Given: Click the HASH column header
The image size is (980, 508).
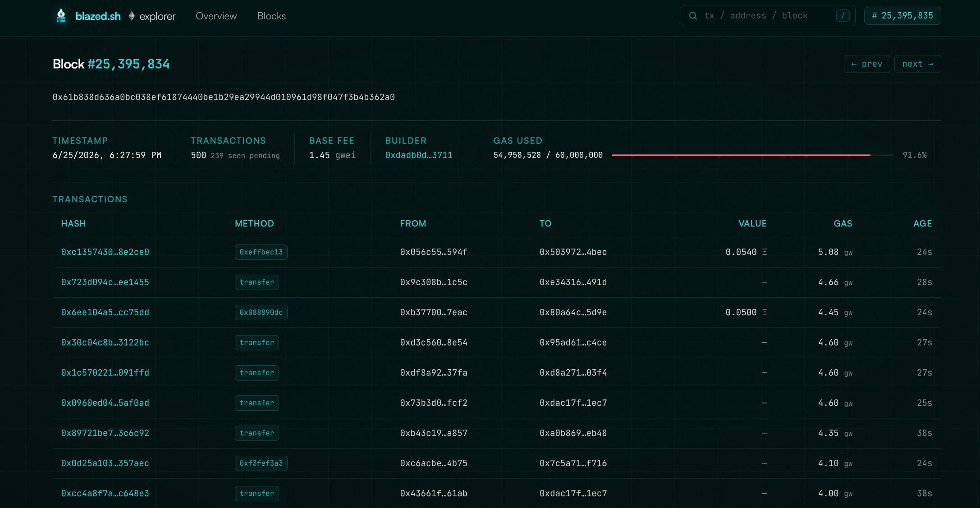Looking at the screenshot, I should tap(73, 224).
